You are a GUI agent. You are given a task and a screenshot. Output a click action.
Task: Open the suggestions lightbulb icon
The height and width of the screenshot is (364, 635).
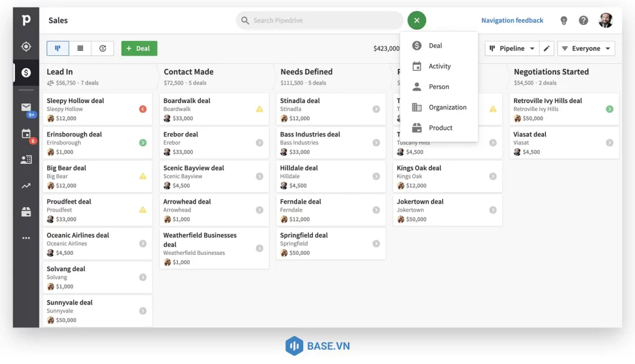click(564, 20)
